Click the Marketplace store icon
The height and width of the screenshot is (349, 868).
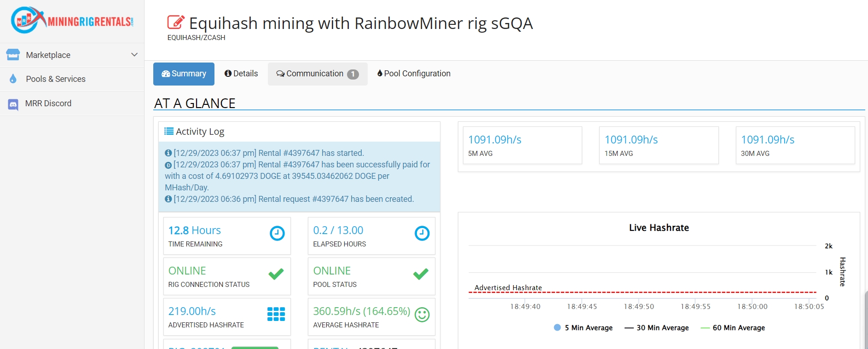pyautogui.click(x=13, y=55)
